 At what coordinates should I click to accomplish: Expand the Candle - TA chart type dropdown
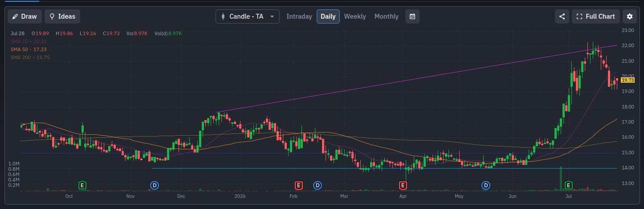tap(248, 16)
